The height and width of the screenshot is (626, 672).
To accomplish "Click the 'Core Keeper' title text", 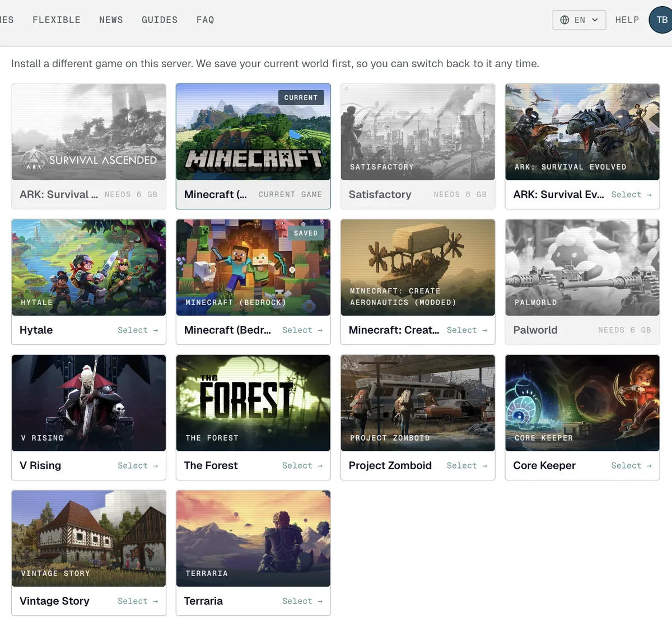I will [544, 465].
